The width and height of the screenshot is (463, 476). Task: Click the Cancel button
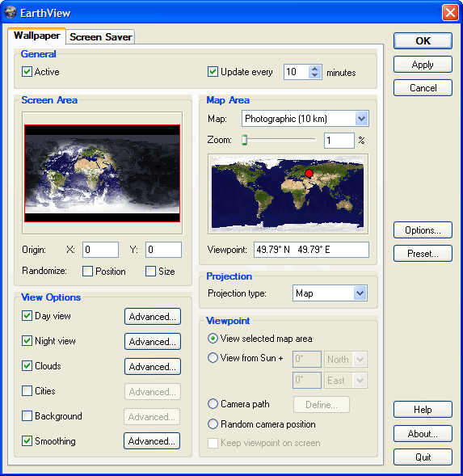tap(423, 88)
